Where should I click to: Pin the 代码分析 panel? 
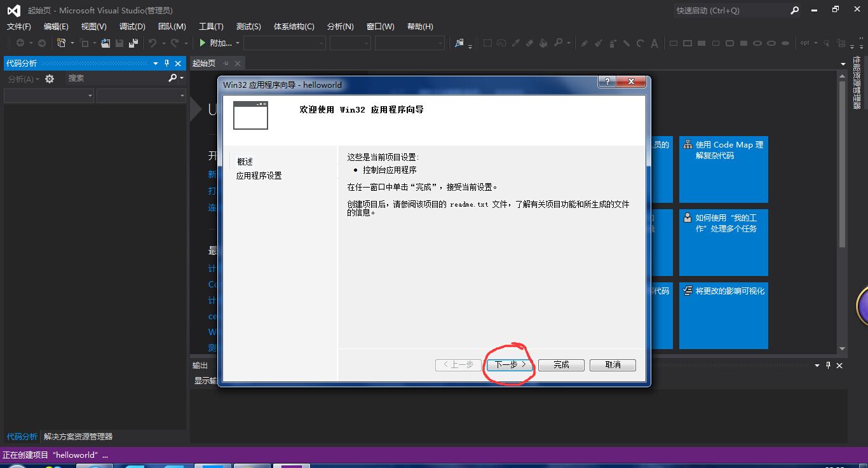(166, 63)
